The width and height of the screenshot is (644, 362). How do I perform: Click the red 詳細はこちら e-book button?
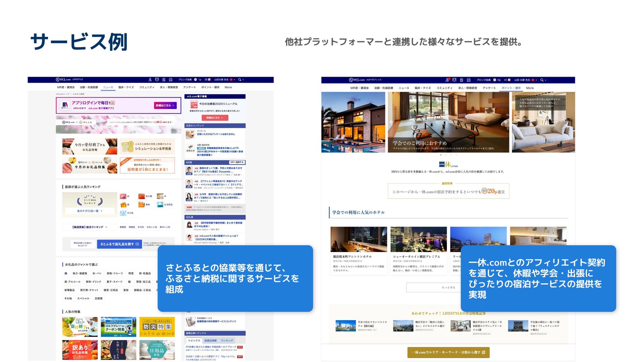coord(215,118)
